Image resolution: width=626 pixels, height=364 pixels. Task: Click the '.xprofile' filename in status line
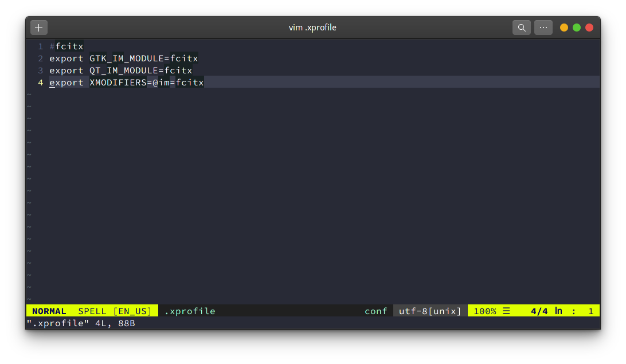point(190,311)
